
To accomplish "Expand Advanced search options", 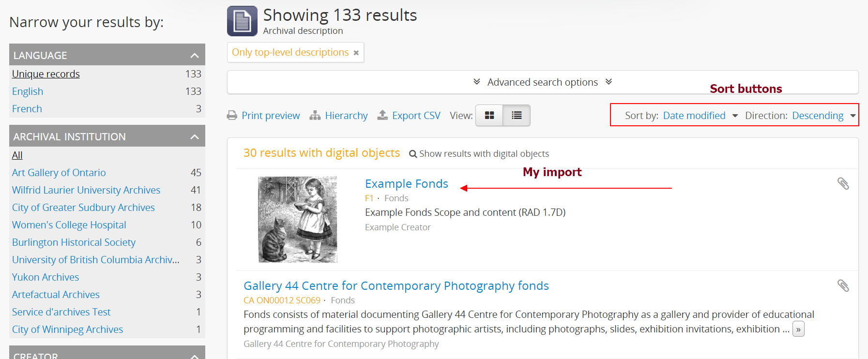I will pos(542,82).
